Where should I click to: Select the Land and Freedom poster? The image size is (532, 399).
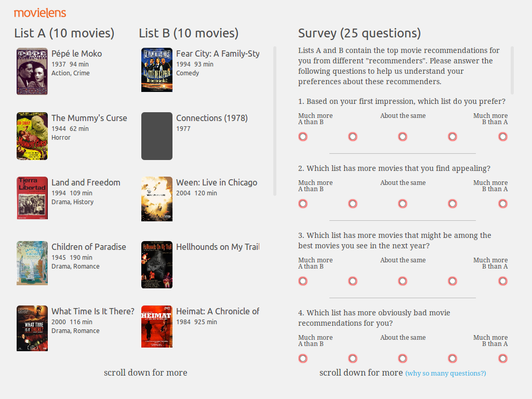32,198
